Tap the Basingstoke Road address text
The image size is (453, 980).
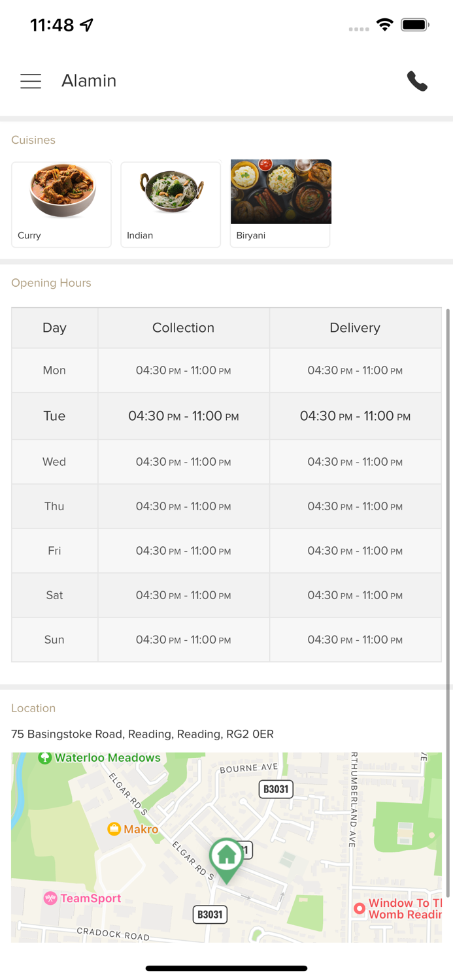143,734
